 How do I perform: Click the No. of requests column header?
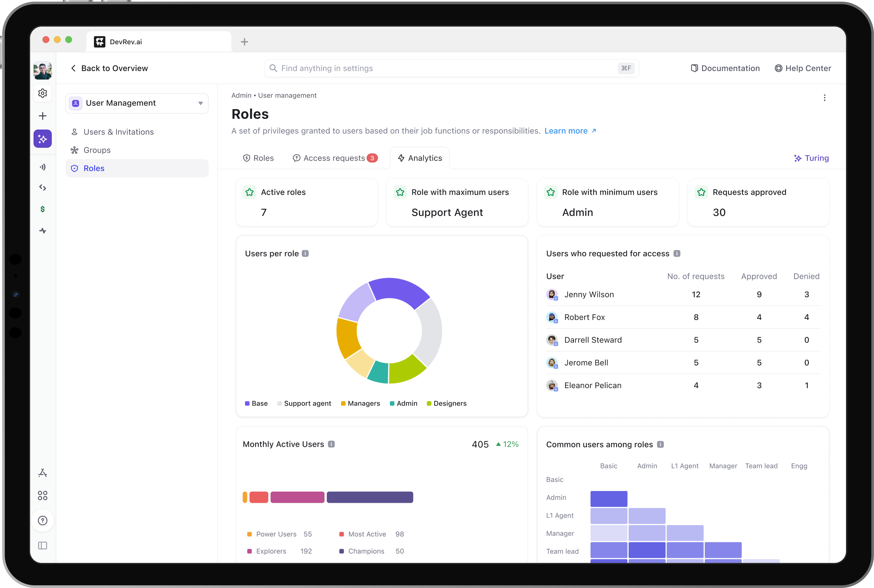pos(696,276)
